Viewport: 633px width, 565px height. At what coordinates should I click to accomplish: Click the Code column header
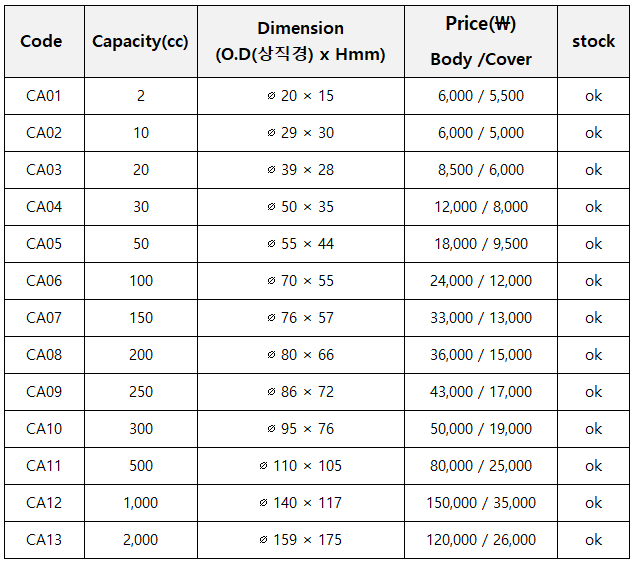(44, 41)
